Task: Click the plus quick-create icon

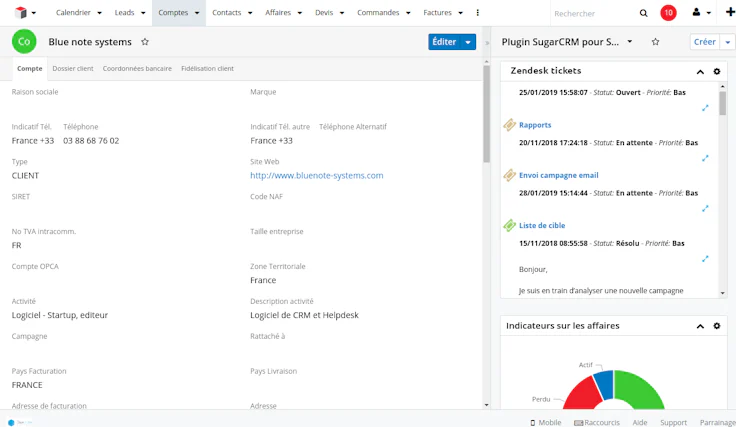Action: click(730, 12)
